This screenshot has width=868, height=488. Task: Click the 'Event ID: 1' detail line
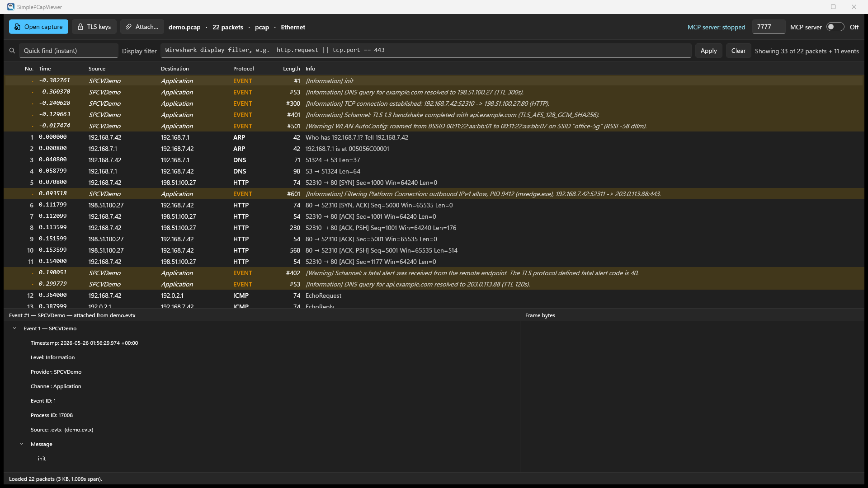pyautogui.click(x=43, y=401)
